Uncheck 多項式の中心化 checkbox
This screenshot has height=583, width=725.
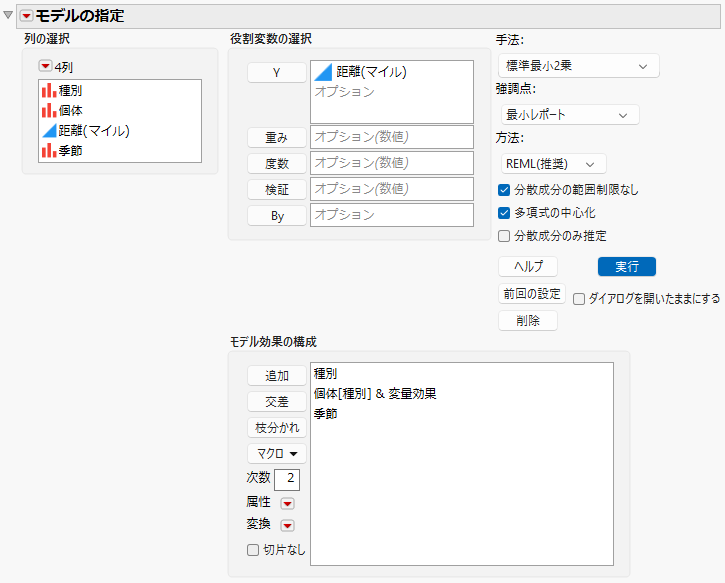tap(504, 213)
